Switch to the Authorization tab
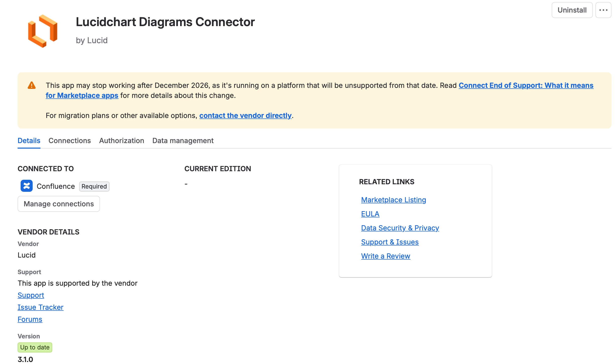 122,141
